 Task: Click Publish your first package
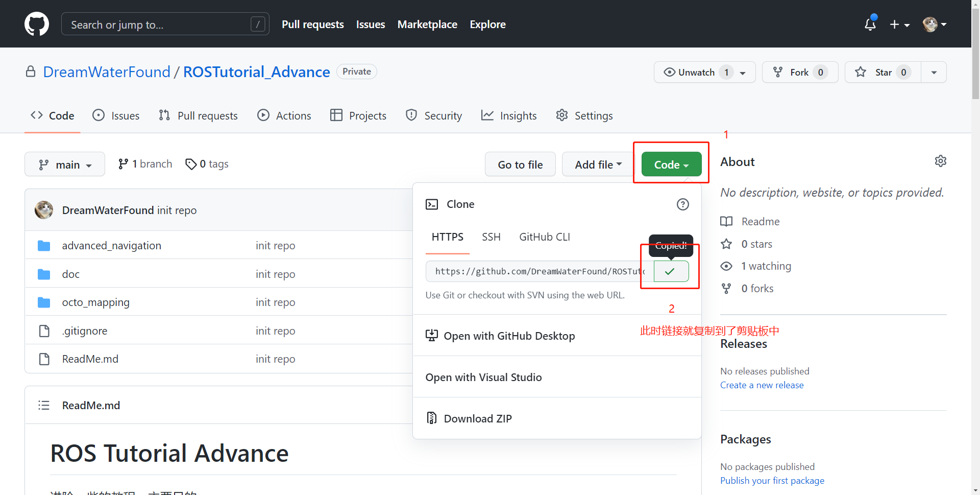coord(772,481)
